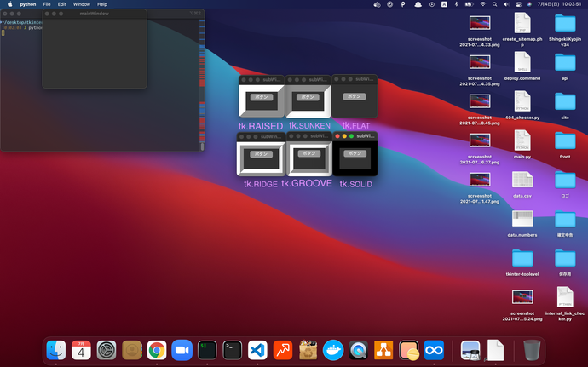
Task: Open the Apple menu
Action: point(10,4)
